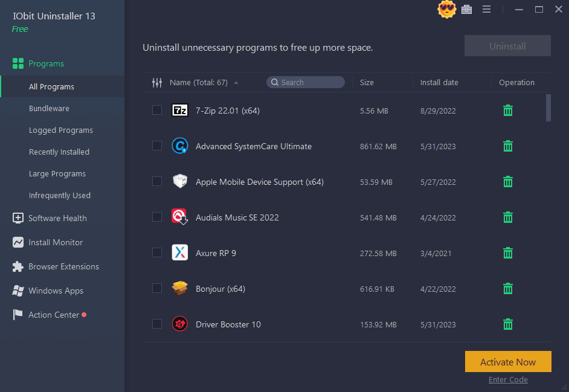Image resolution: width=569 pixels, height=392 pixels.
Task: Click the trash icon for Audials Music SE 2022
Action: tap(508, 217)
